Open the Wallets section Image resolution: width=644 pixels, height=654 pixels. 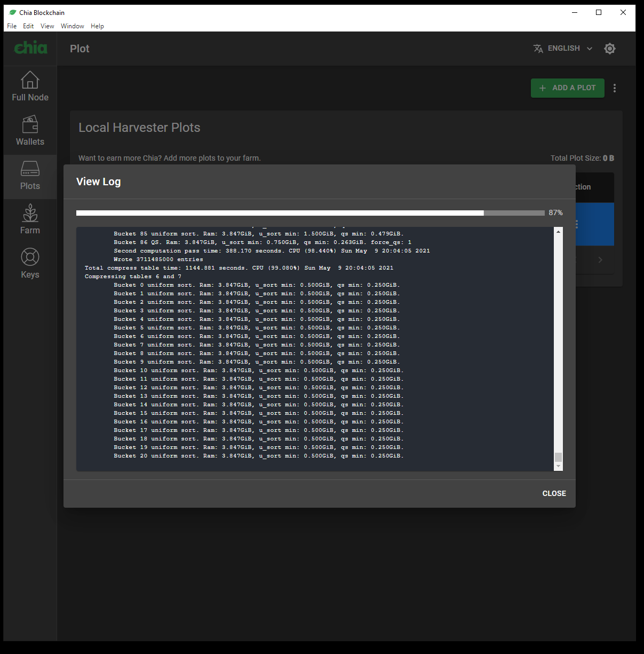coord(30,130)
